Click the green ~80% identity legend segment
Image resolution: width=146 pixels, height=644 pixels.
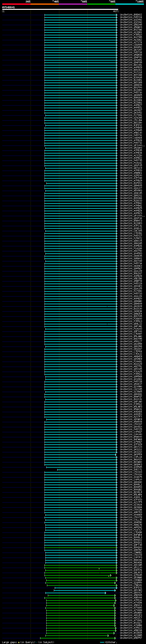(x=101, y=4)
